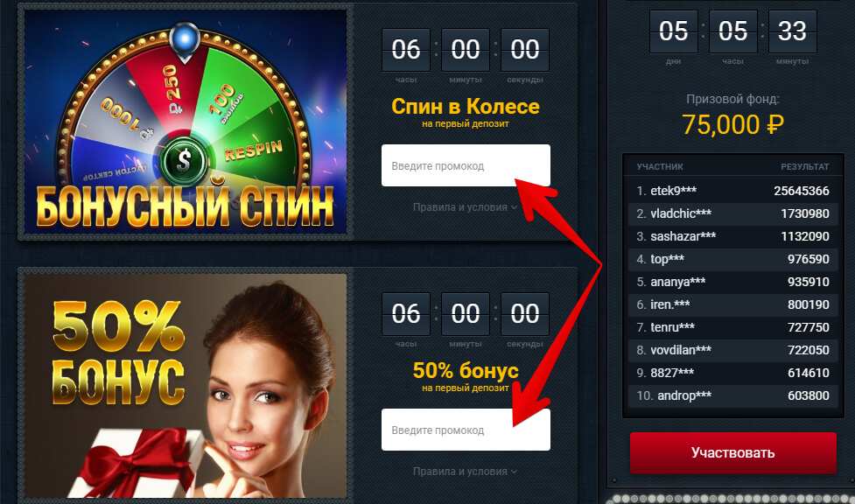
Task: Expand Правила и условия for 50% bonus
Action: pyautogui.click(x=465, y=472)
